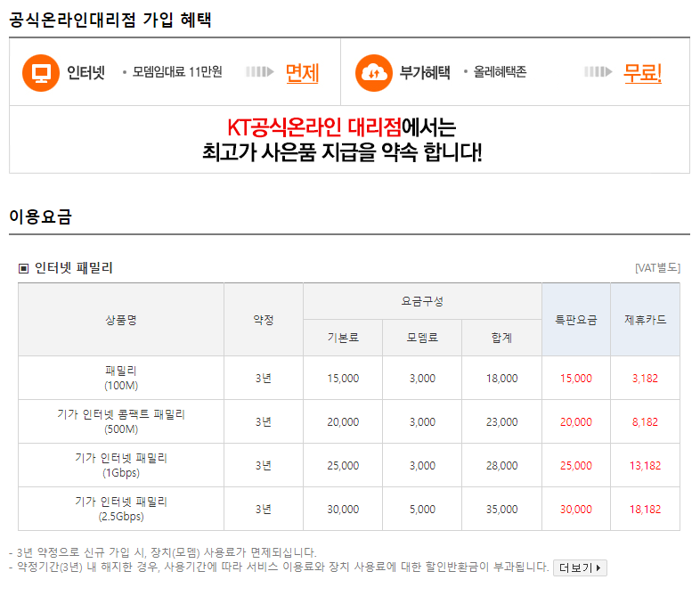The height and width of the screenshot is (596, 700).
Task: Click the 올레혜택존 text
Action: [x=500, y=72]
